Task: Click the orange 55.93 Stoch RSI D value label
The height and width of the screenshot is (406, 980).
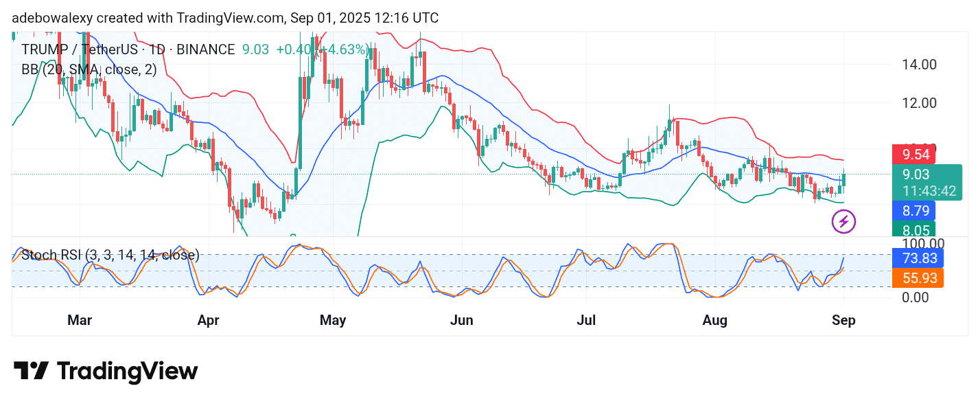Action: pyautogui.click(x=918, y=278)
